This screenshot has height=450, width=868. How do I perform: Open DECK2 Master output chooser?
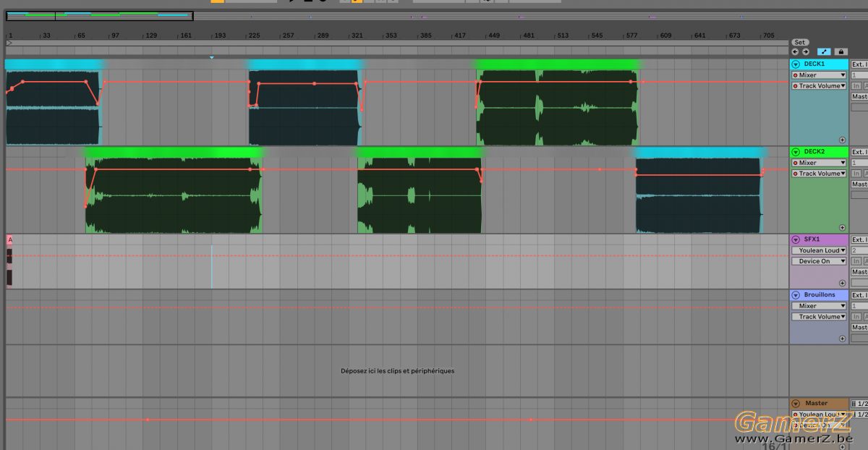[859, 184]
